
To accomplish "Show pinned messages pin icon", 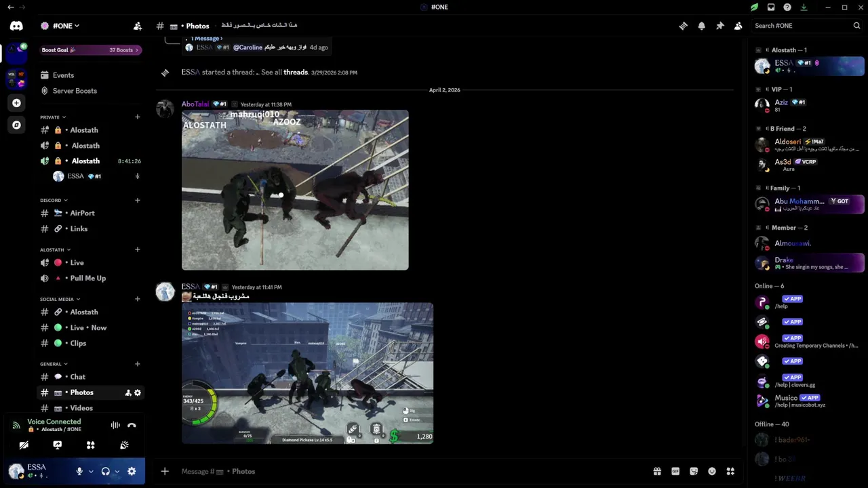I will coord(720,26).
